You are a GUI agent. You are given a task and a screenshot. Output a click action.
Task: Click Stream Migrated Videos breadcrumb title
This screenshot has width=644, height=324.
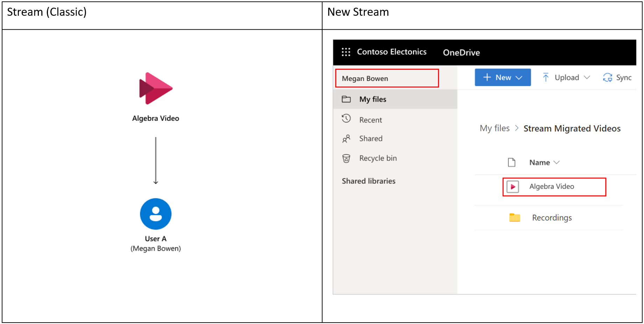click(x=572, y=128)
